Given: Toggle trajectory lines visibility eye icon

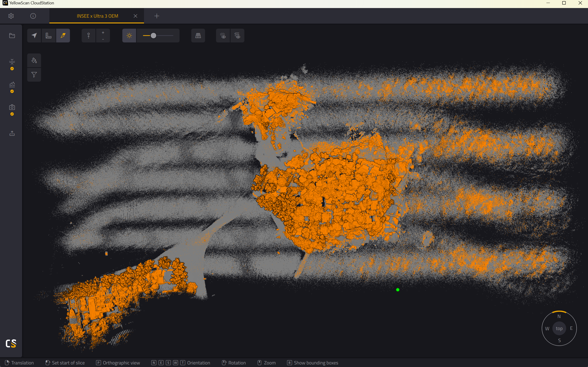Looking at the screenshot, I should [x=237, y=36].
